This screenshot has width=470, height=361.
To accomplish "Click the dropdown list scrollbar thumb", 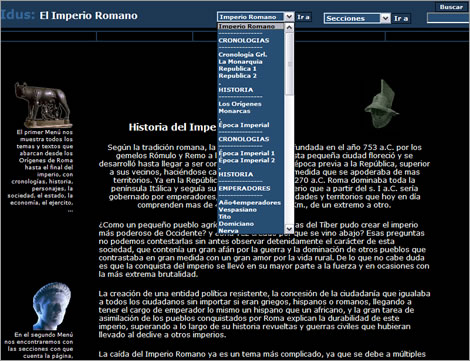I will (x=289, y=63).
